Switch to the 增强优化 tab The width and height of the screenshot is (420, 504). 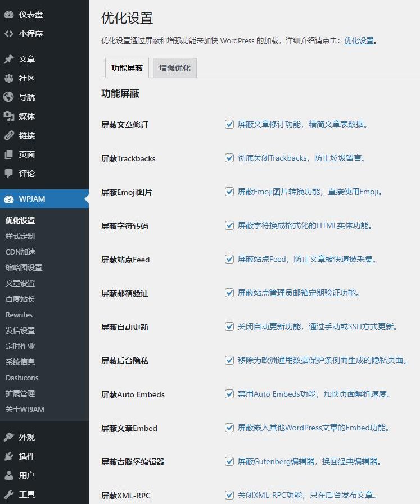175,68
